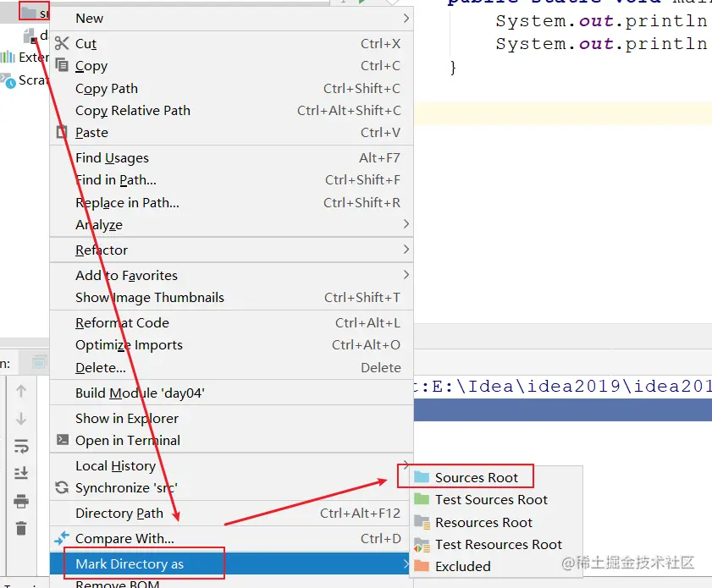Expand the New submenu
This screenshot has width=712, height=588.
pyautogui.click(x=231, y=18)
